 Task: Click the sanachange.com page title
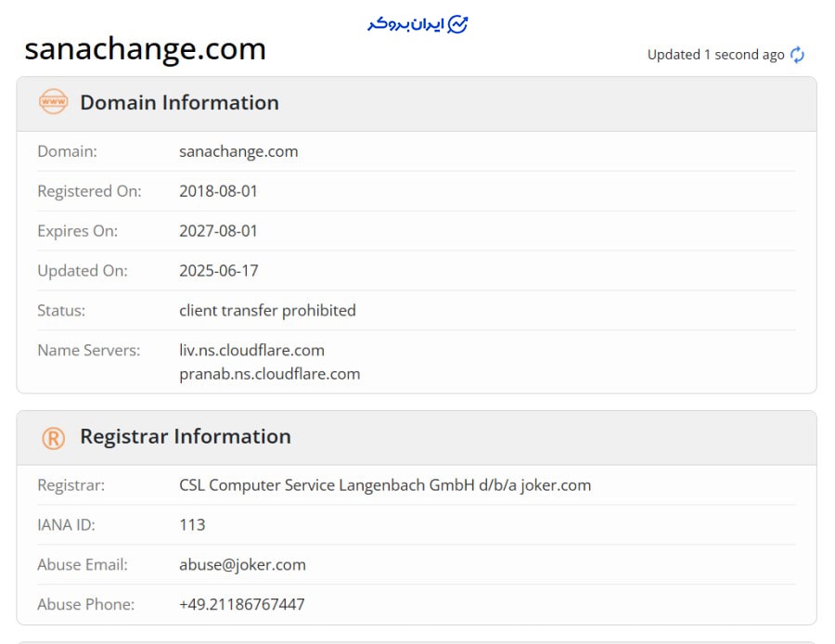(145, 49)
